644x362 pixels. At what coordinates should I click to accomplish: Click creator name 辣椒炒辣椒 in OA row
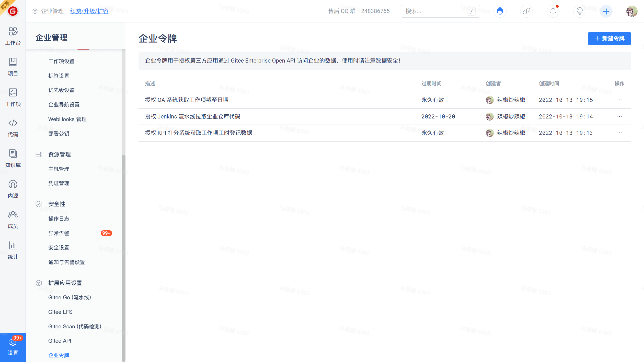[511, 100]
